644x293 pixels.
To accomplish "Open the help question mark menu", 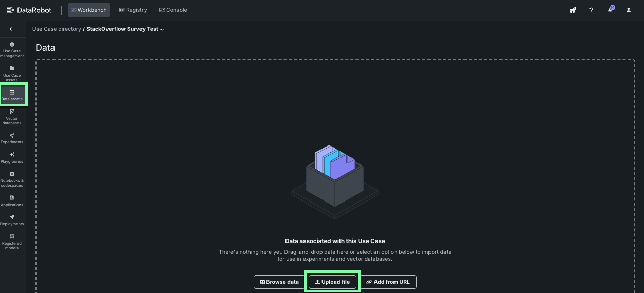I will click(x=591, y=10).
